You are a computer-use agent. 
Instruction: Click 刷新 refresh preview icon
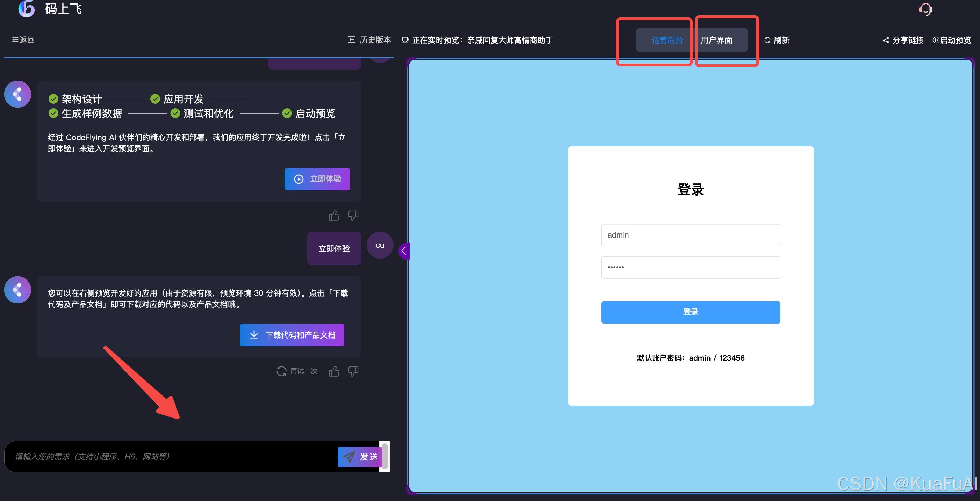point(768,40)
